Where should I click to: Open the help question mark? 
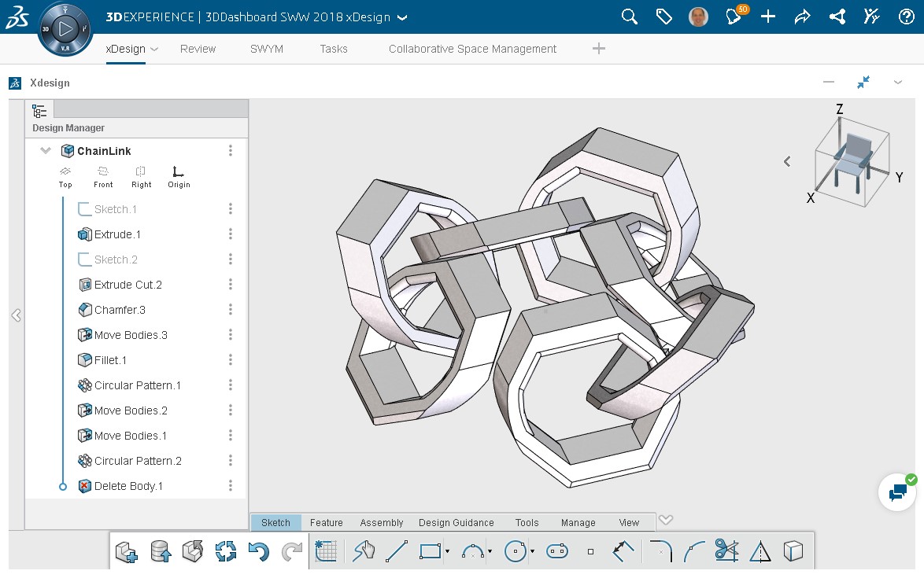(x=907, y=17)
